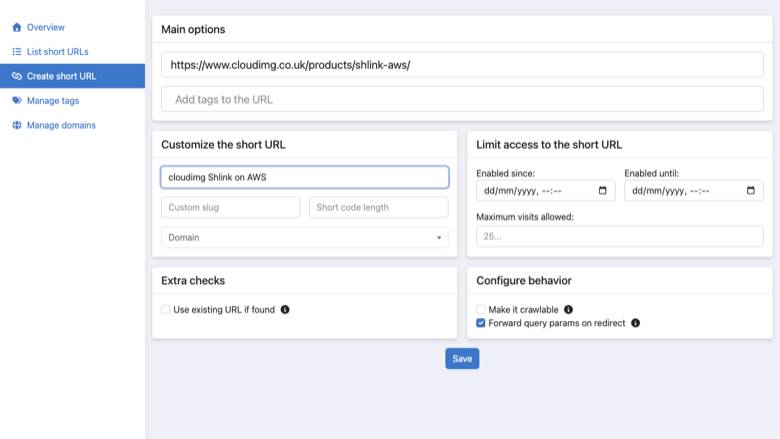The height and width of the screenshot is (439, 780).
Task: Open the Enabled until calendar picker icon
Action: tap(751, 190)
